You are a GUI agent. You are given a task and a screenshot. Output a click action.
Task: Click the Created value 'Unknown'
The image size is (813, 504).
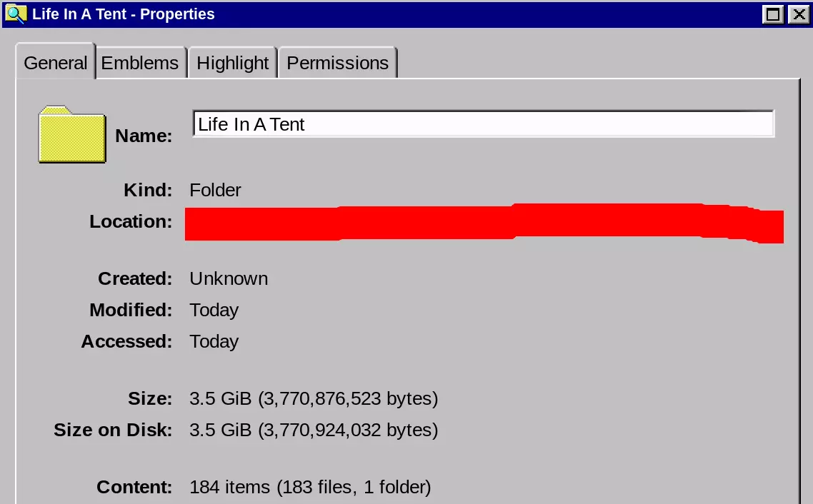[x=229, y=278]
